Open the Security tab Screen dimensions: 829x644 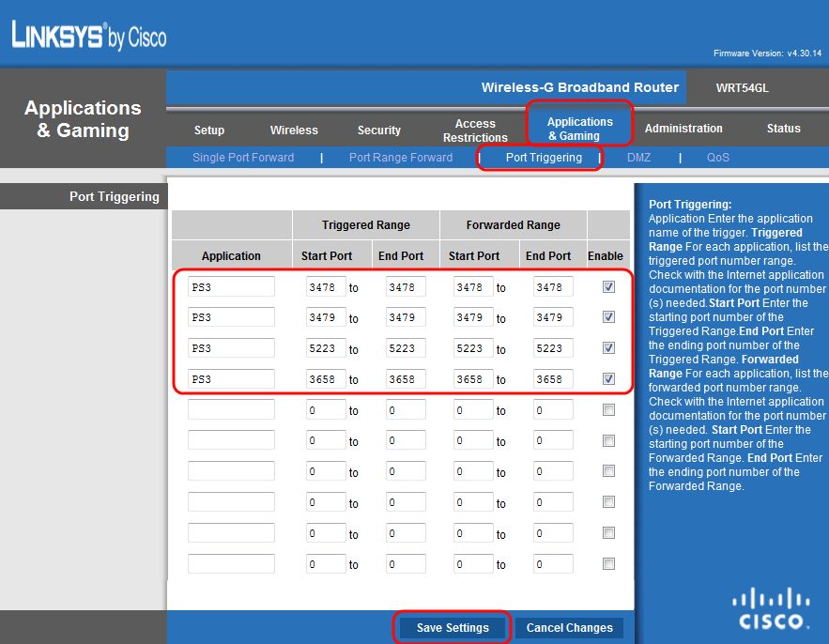point(379,130)
